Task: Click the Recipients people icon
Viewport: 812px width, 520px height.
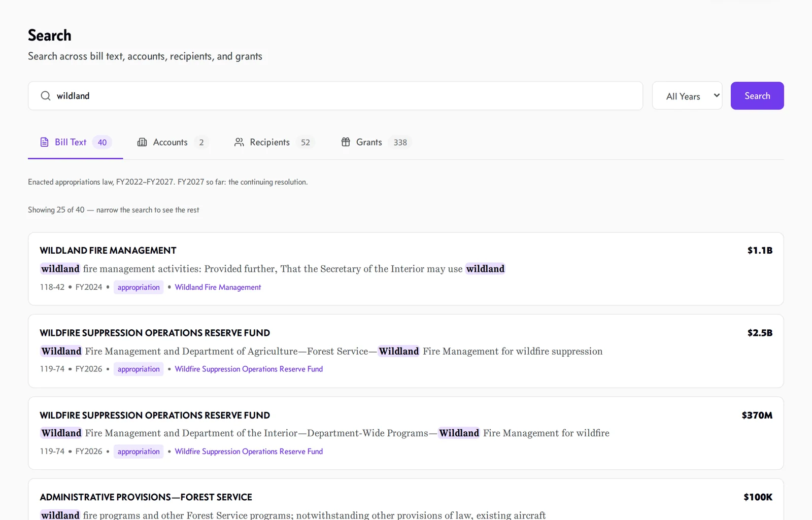Action: click(x=239, y=142)
